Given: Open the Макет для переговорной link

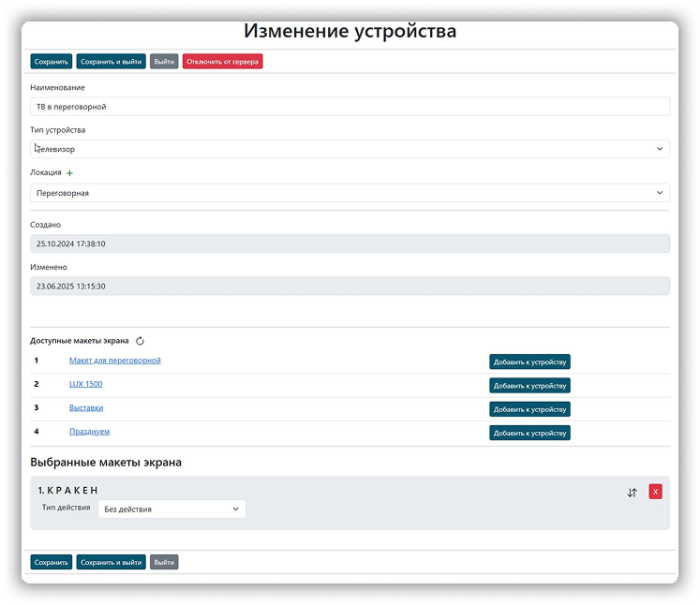Looking at the screenshot, I should pos(115,361).
